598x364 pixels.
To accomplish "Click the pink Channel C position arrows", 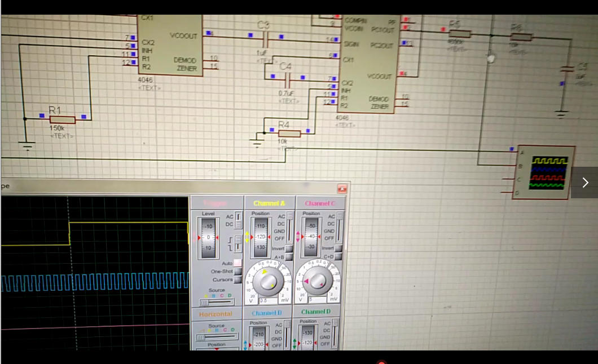I will [298, 236].
